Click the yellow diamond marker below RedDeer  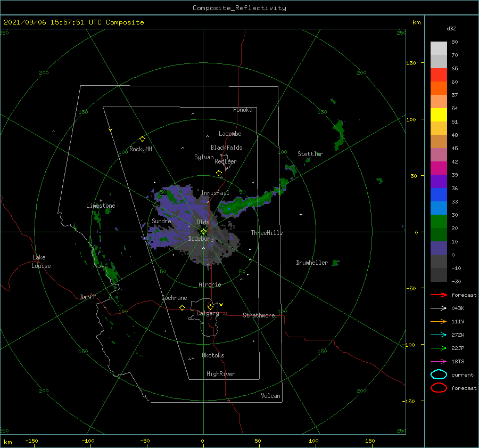pyautogui.click(x=219, y=173)
